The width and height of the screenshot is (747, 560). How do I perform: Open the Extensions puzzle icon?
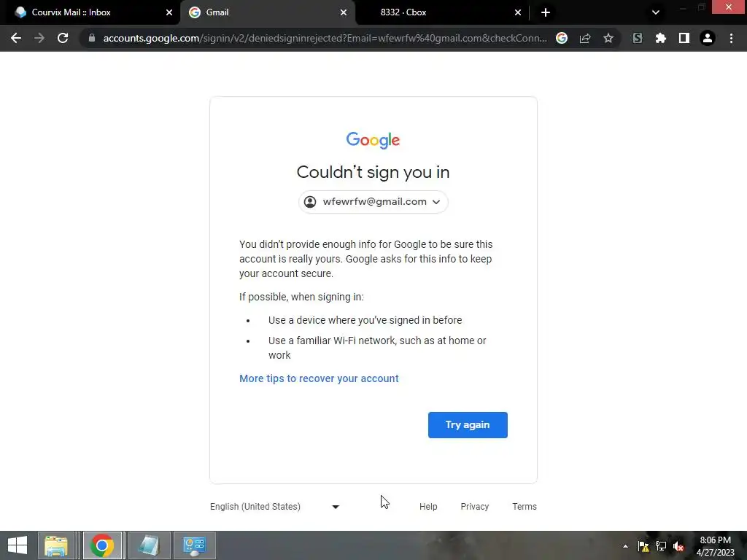[661, 38]
